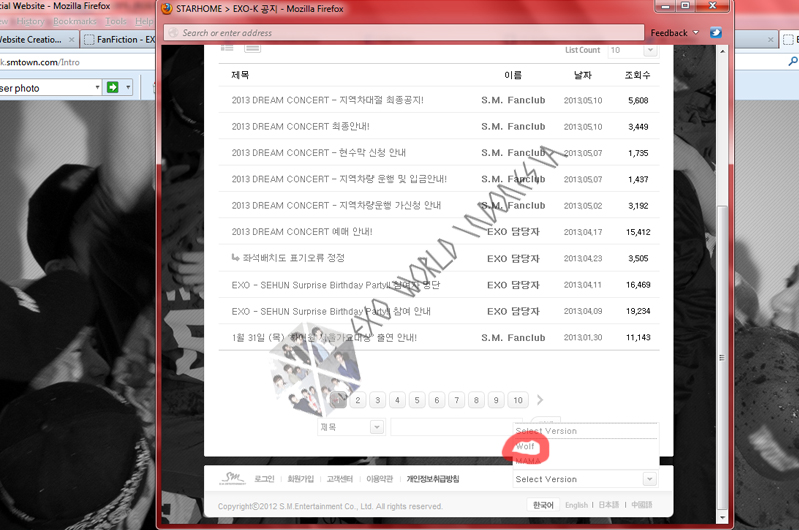The width and height of the screenshot is (799, 530).
Task: Go to page 5
Action: click(417, 400)
